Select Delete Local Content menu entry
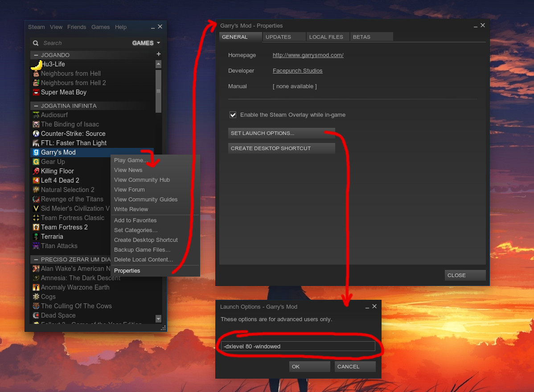Image resolution: width=534 pixels, height=392 pixels. tap(155, 260)
